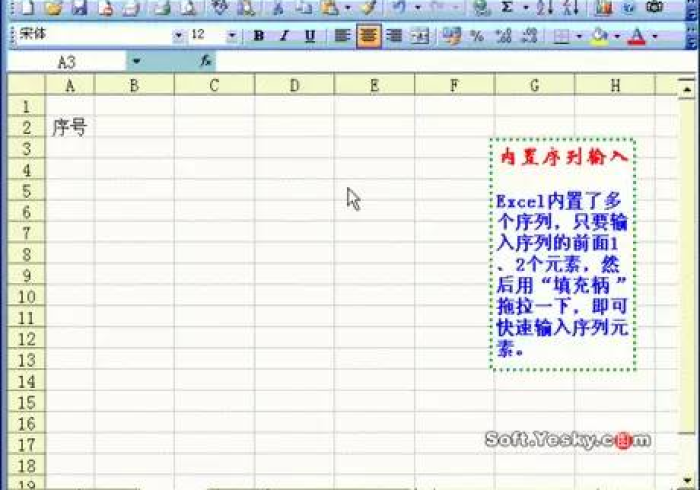Click the vertical scrollbar up arrow

tap(687, 89)
